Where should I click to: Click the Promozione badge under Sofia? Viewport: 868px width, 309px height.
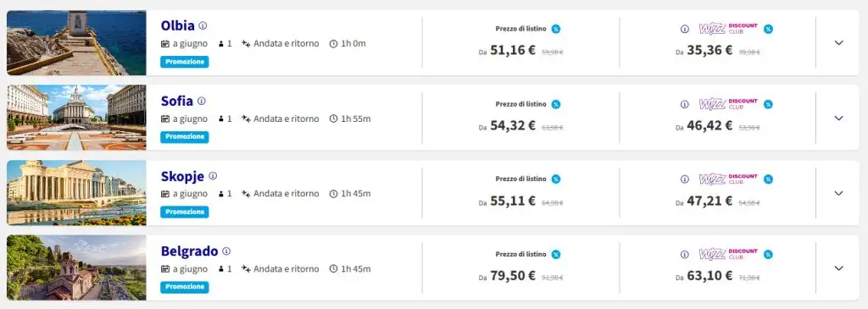[184, 137]
